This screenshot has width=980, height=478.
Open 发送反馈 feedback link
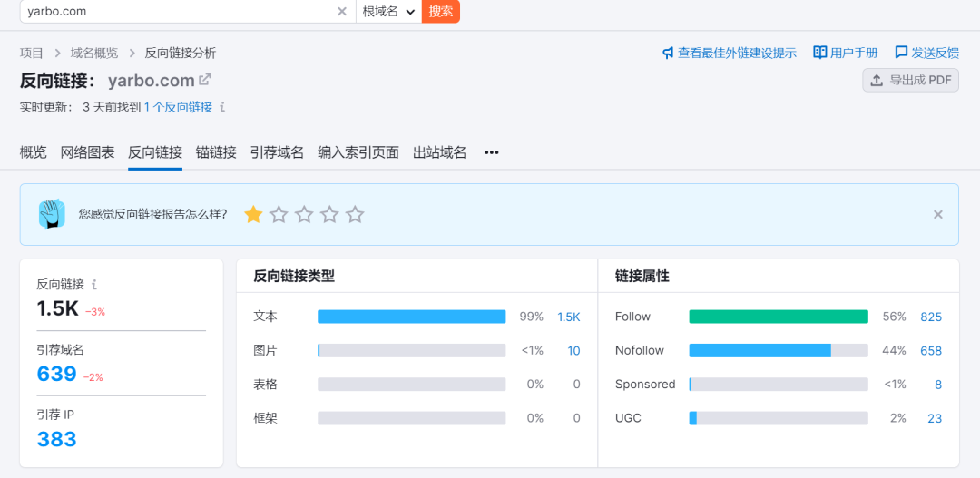(935, 54)
